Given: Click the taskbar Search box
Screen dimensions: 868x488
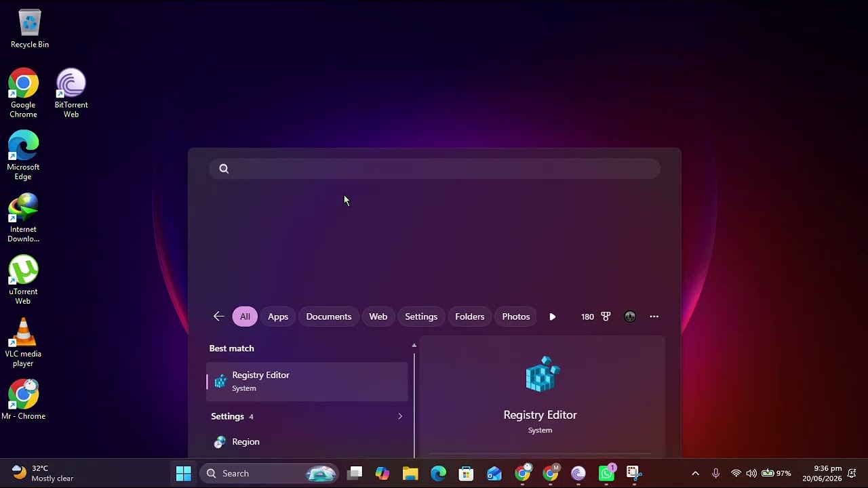Looking at the screenshot, I should [x=269, y=473].
